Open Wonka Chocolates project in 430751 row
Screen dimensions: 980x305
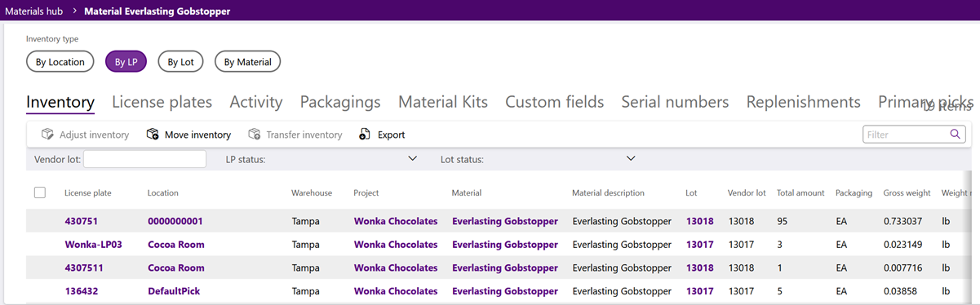coord(396,221)
